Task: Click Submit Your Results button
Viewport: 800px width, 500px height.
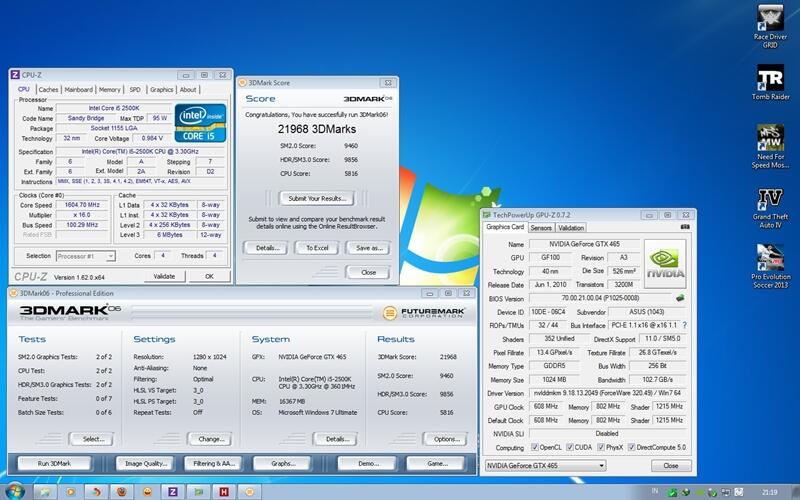Action: (x=317, y=198)
